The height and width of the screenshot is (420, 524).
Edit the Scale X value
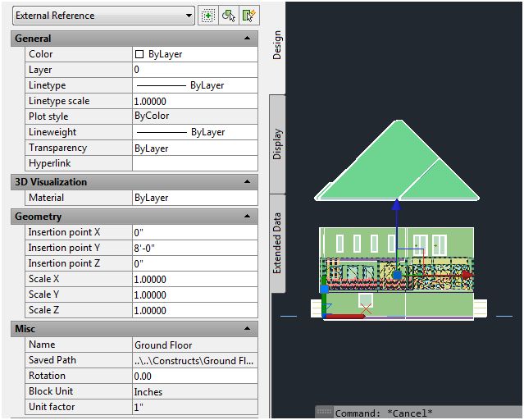click(x=195, y=279)
